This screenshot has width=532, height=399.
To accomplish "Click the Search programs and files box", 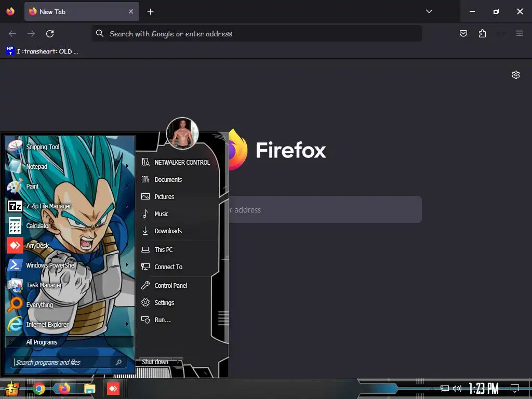I will click(69, 362).
